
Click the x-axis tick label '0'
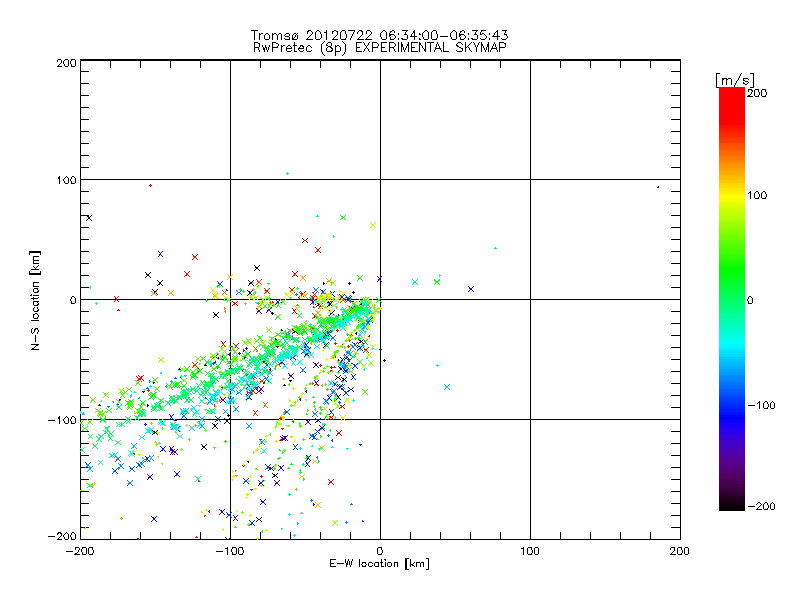coord(380,551)
